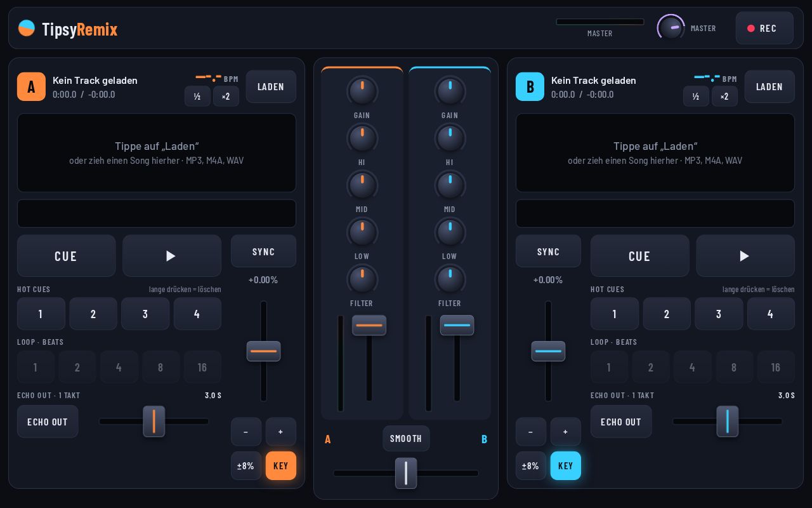Hit the CUE button on deck A
The width and height of the screenshot is (812, 508).
66,256
